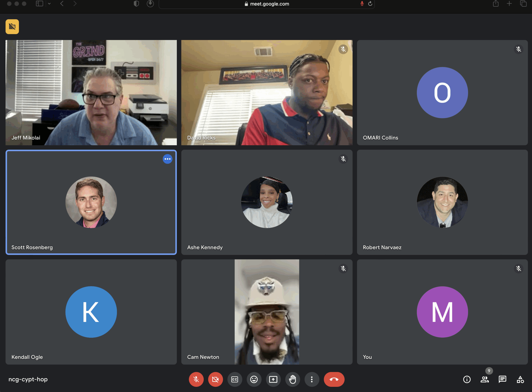Open the chat panel
This screenshot has width=532, height=392.
click(502, 379)
